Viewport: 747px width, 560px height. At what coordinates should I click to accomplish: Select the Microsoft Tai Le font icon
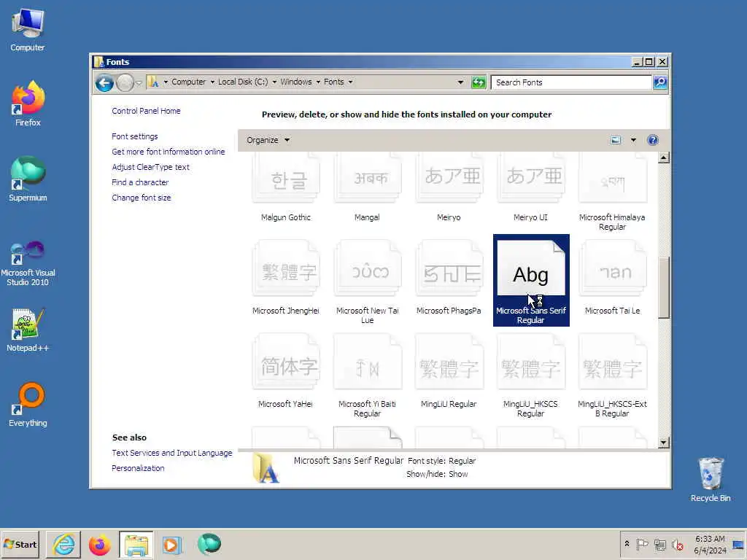coord(613,269)
